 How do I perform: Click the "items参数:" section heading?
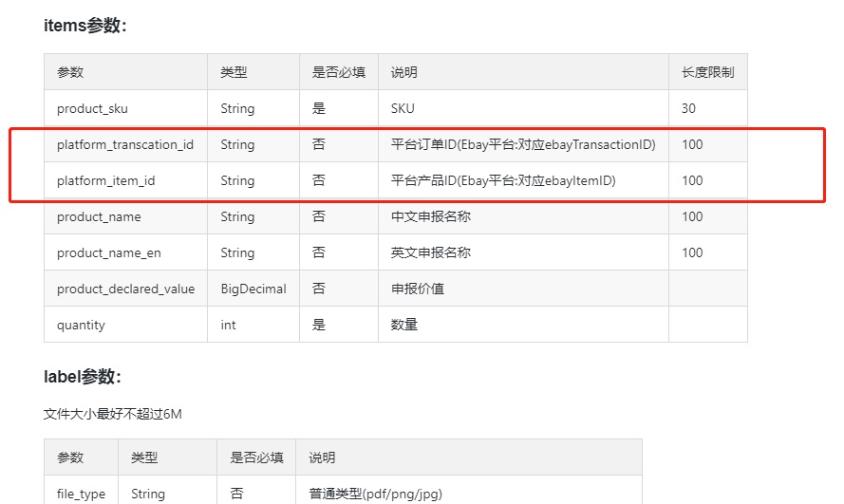pos(85,26)
